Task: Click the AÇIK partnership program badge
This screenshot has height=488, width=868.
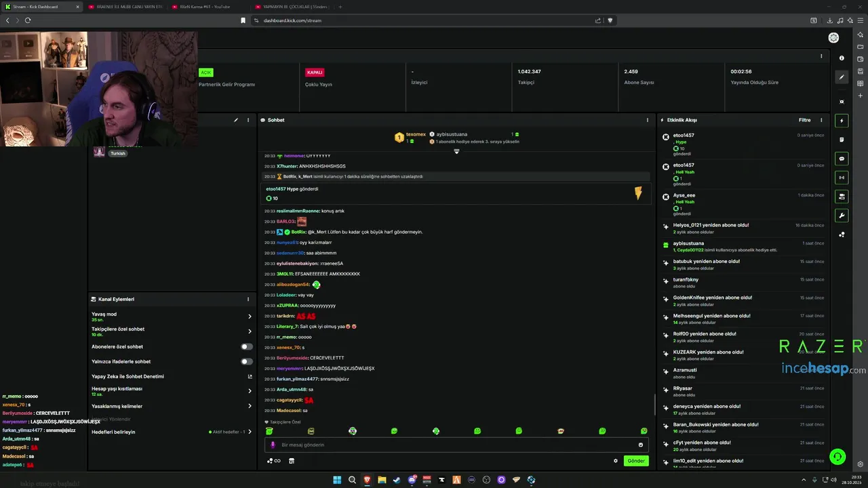Action: (206, 73)
